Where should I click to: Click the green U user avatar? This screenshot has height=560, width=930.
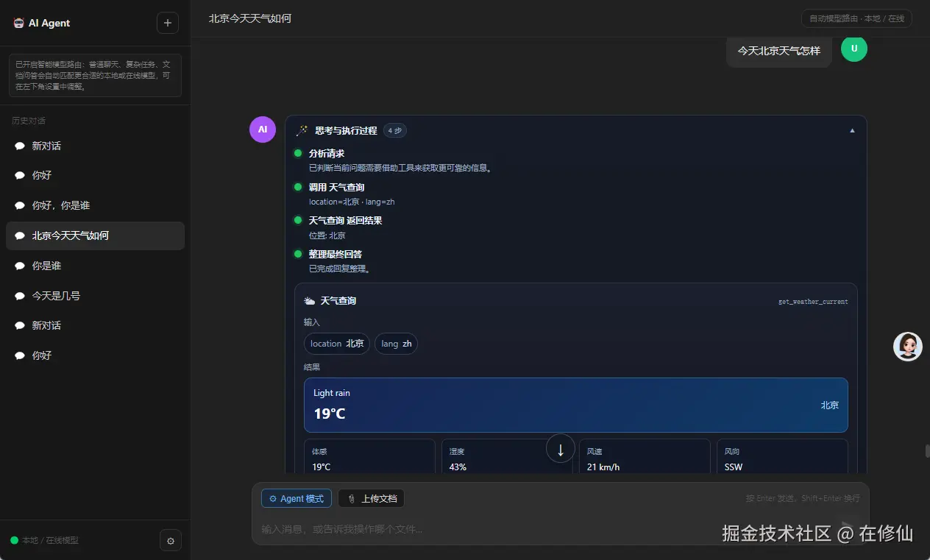(x=854, y=49)
